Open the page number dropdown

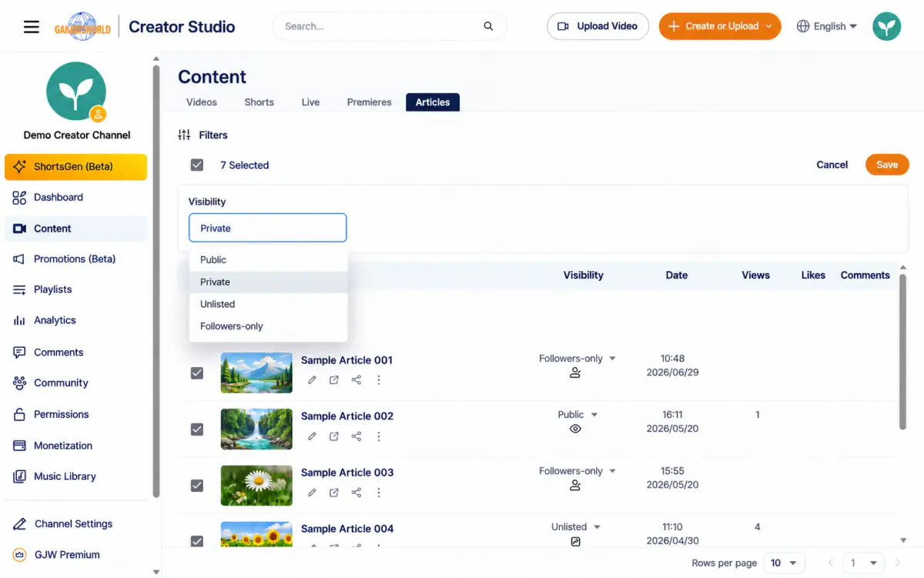864,563
